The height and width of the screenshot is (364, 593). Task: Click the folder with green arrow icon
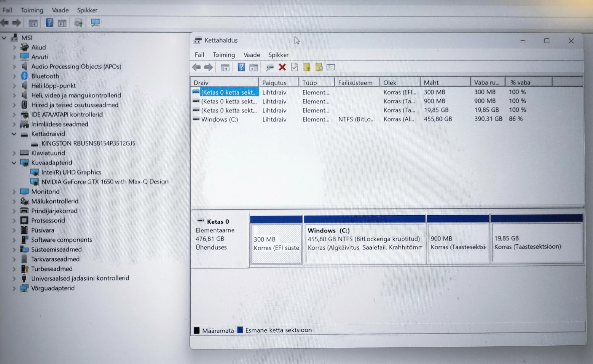click(x=307, y=67)
